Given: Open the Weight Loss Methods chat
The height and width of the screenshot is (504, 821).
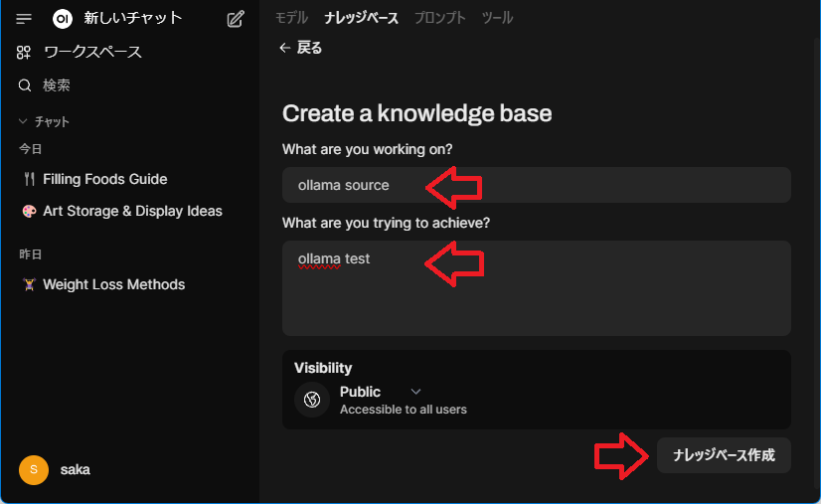Looking at the screenshot, I should coord(113,284).
